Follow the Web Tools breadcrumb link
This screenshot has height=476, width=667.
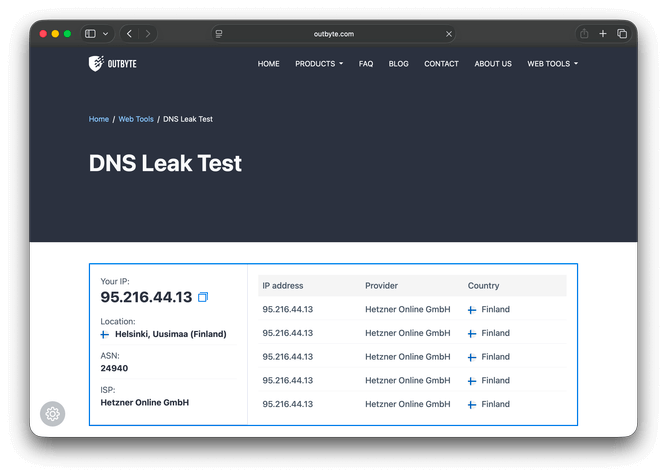pos(136,119)
